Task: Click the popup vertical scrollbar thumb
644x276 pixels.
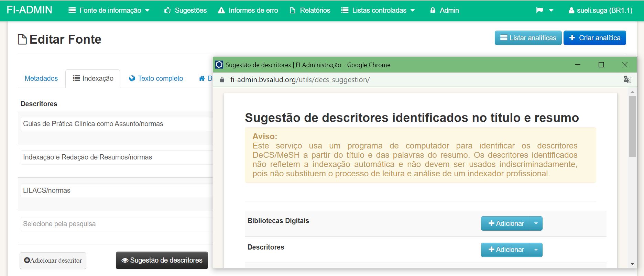Action: pyautogui.click(x=632, y=126)
